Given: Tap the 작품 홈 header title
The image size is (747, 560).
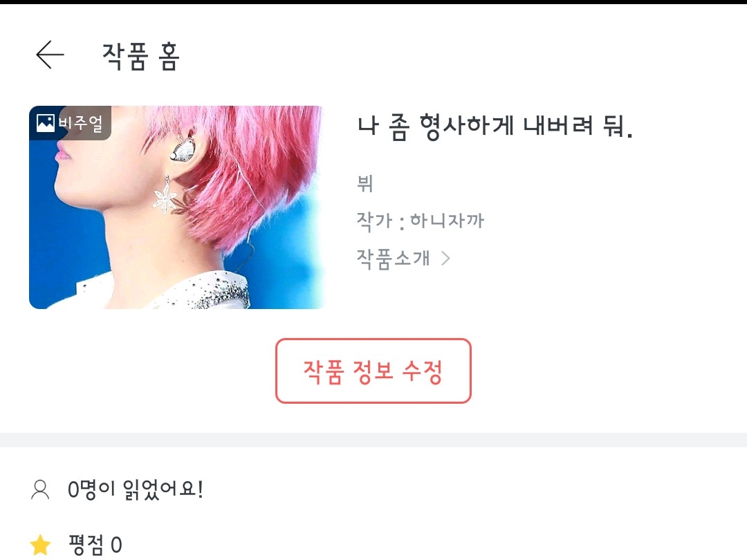Looking at the screenshot, I should (x=141, y=56).
